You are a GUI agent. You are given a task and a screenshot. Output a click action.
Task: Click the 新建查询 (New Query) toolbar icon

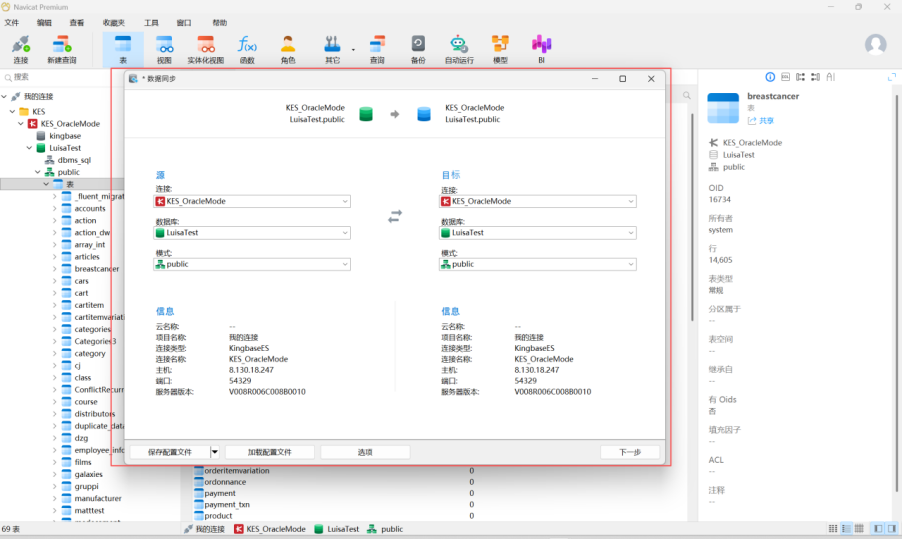click(x=61, y=48)
